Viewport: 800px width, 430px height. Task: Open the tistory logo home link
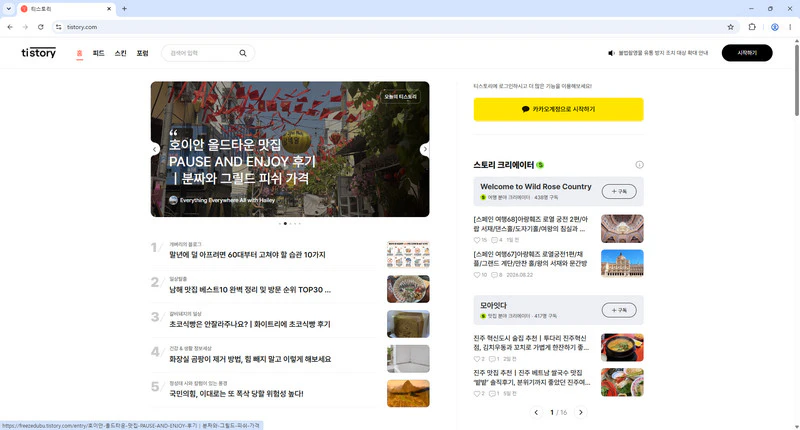[x=38, y=53]
